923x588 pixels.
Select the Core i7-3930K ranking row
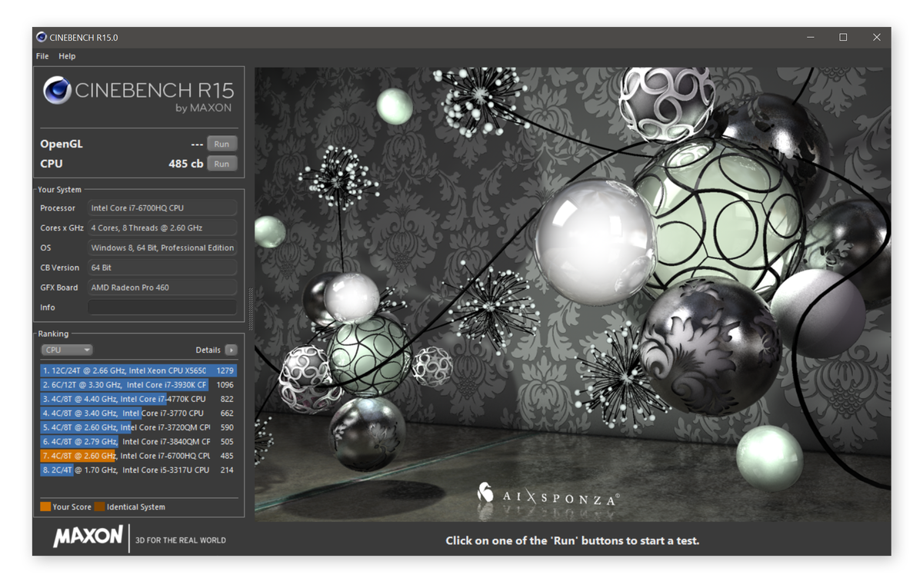coord(138,384)
